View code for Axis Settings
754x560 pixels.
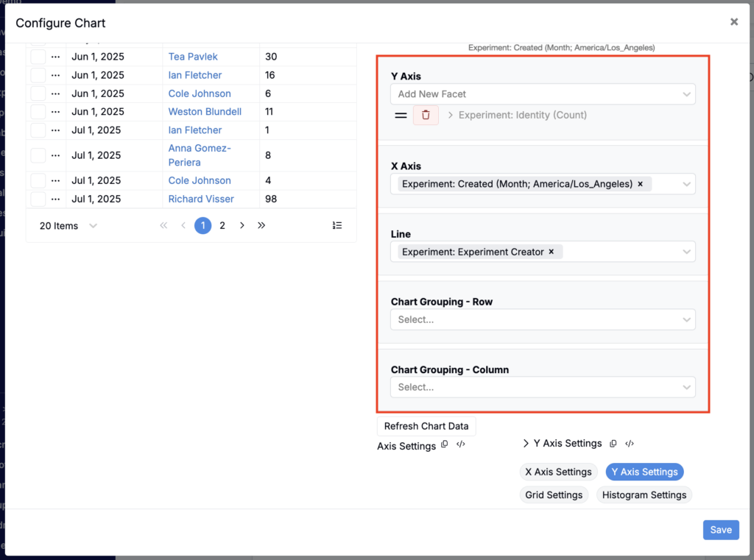pyautogui.click(x=461, y=444)
